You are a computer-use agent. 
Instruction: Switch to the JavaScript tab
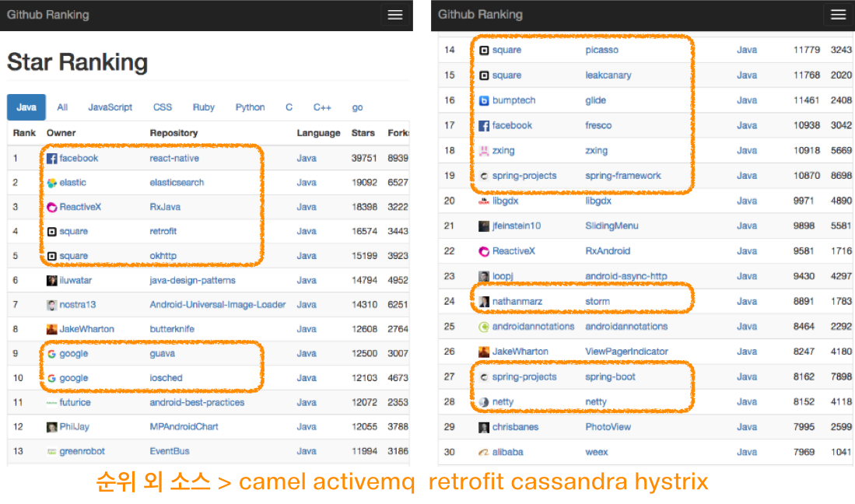110,107
